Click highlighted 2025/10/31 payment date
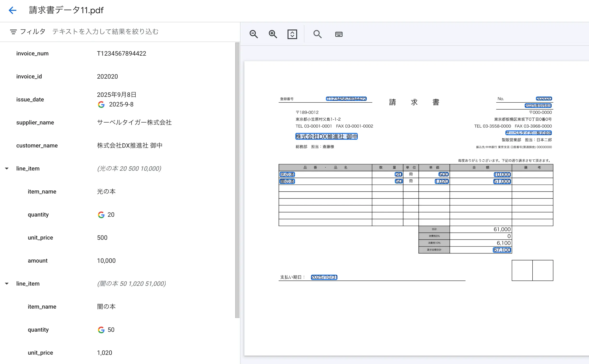This screenshot has height=364, width=589. [324, 277]
